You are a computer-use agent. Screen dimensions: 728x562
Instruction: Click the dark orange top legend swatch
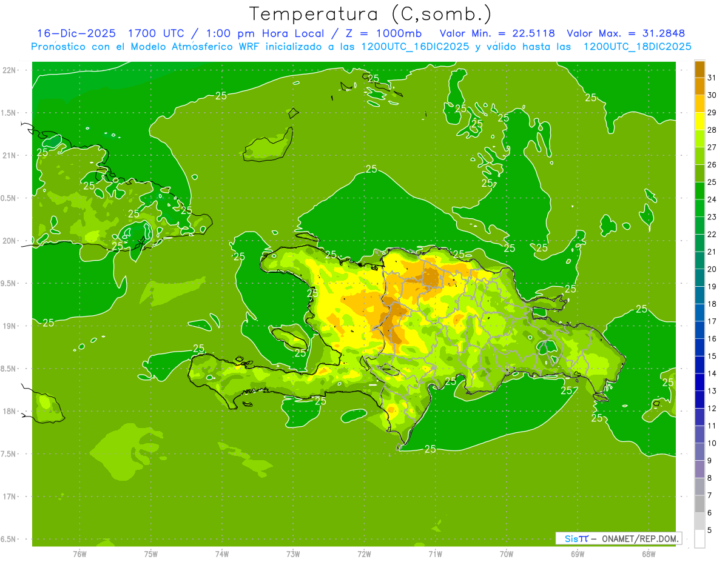click(699, 69)
